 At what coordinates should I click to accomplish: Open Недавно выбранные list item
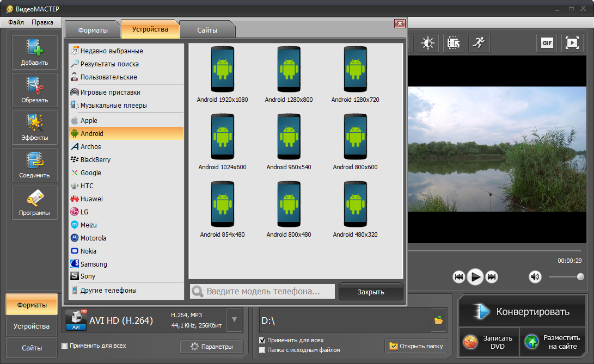[126, 51]
